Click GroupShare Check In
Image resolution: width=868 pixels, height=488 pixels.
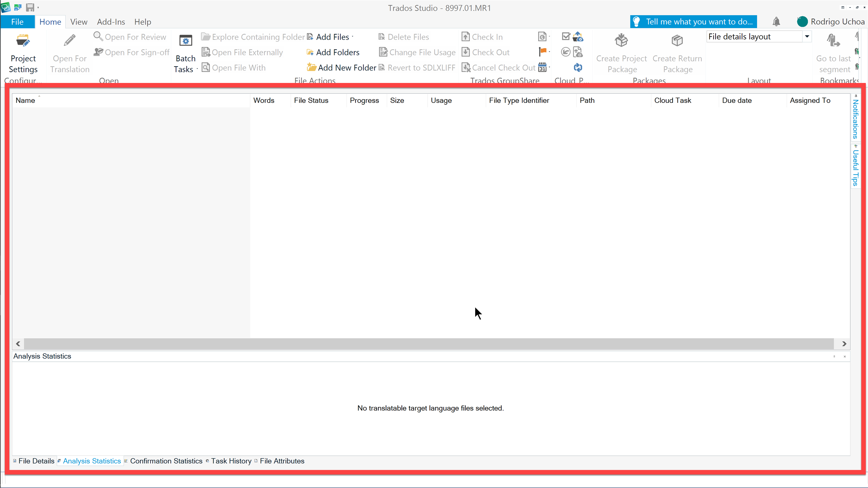[482, 37]
